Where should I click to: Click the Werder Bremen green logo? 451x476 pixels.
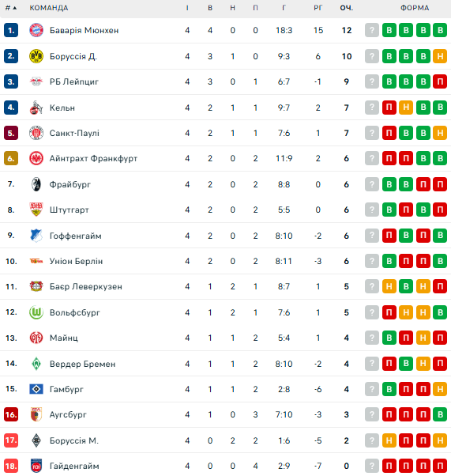coord(36,364)
